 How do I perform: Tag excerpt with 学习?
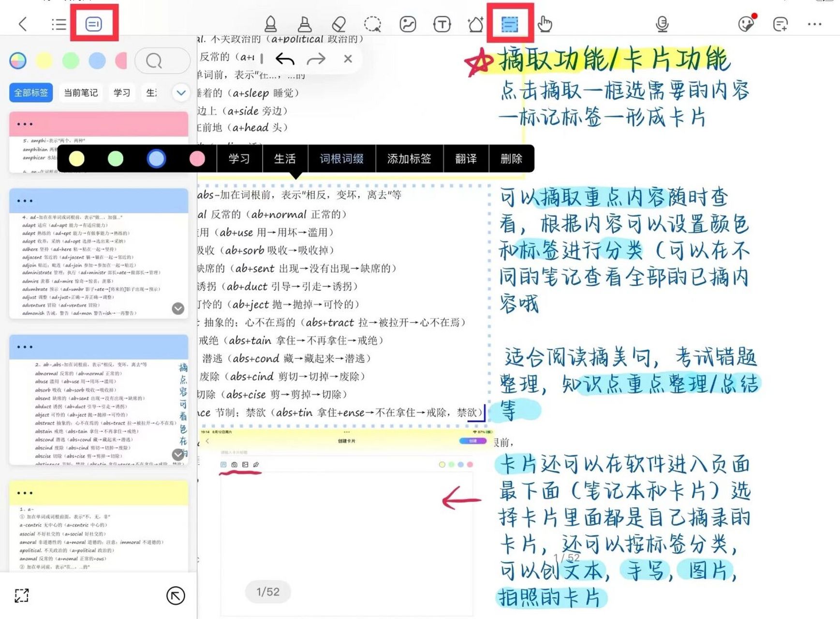coord(239,159)
